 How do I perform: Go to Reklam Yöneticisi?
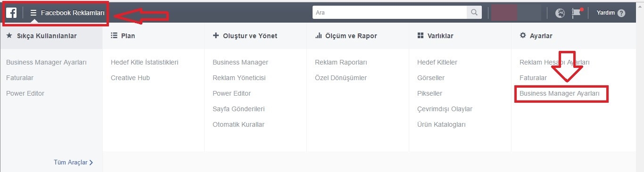tap(239, 78)
